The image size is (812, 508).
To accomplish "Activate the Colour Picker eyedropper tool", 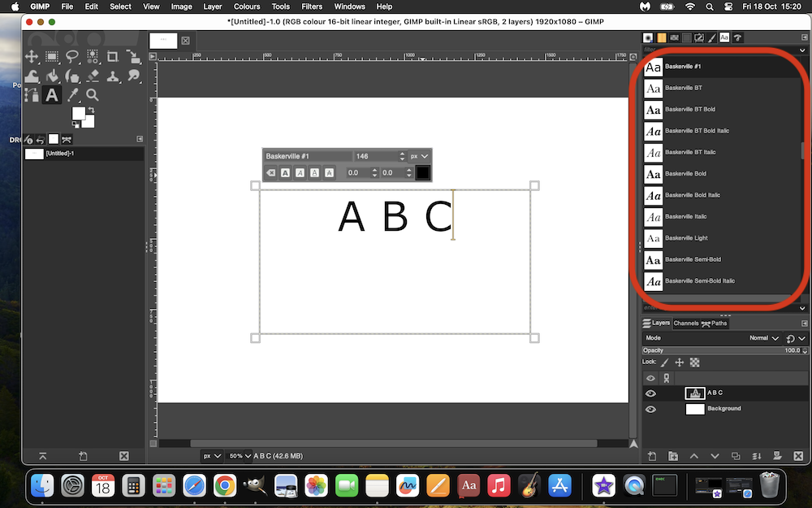I will pos(73,96).
